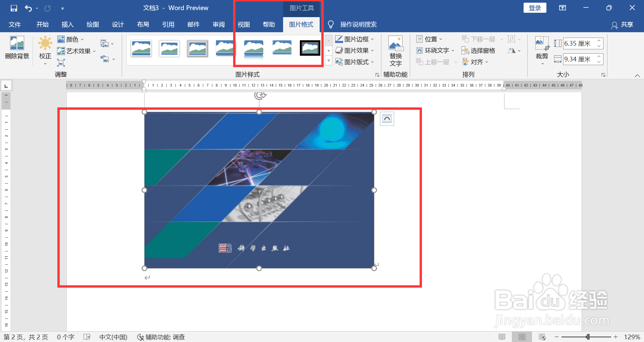Screen dimensions: 644x342
Task: Expand the Wrap Text (环绕文字) dropdown
Action: 453,51
